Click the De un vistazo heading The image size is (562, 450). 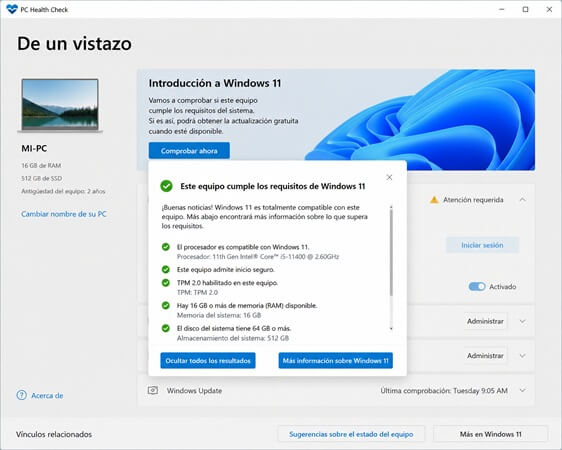click(75, 44)
